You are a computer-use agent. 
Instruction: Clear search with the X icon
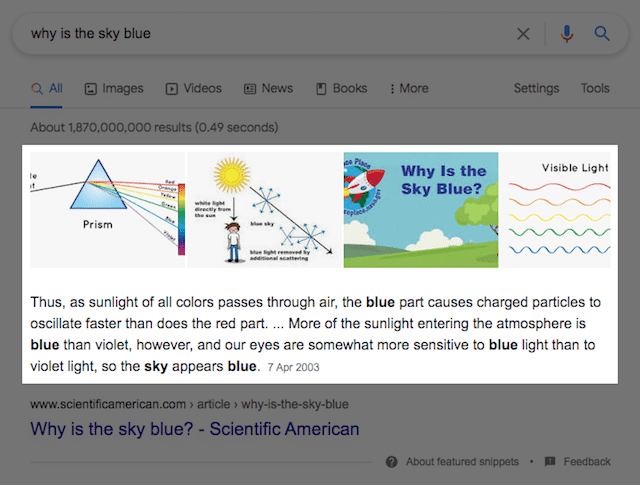(523, 34)
